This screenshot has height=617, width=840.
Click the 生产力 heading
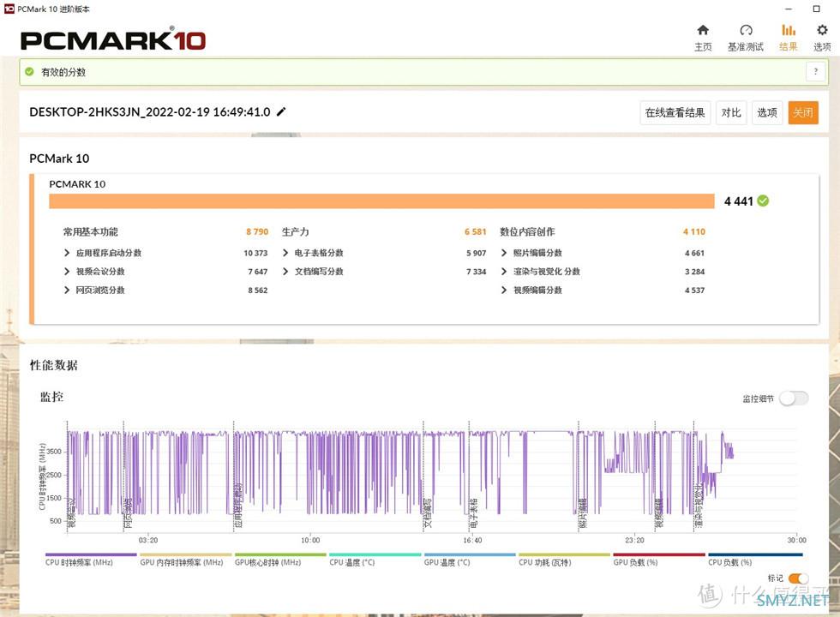(x=295, y=232)
